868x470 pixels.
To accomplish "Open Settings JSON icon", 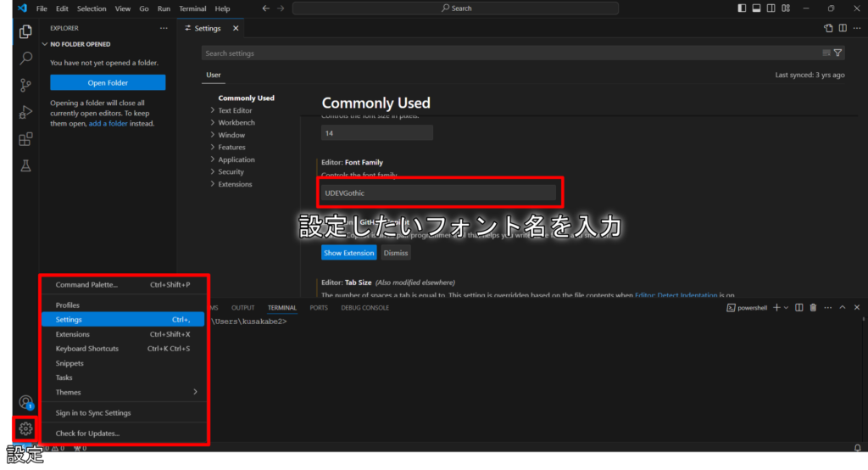I will click(828, 28).
